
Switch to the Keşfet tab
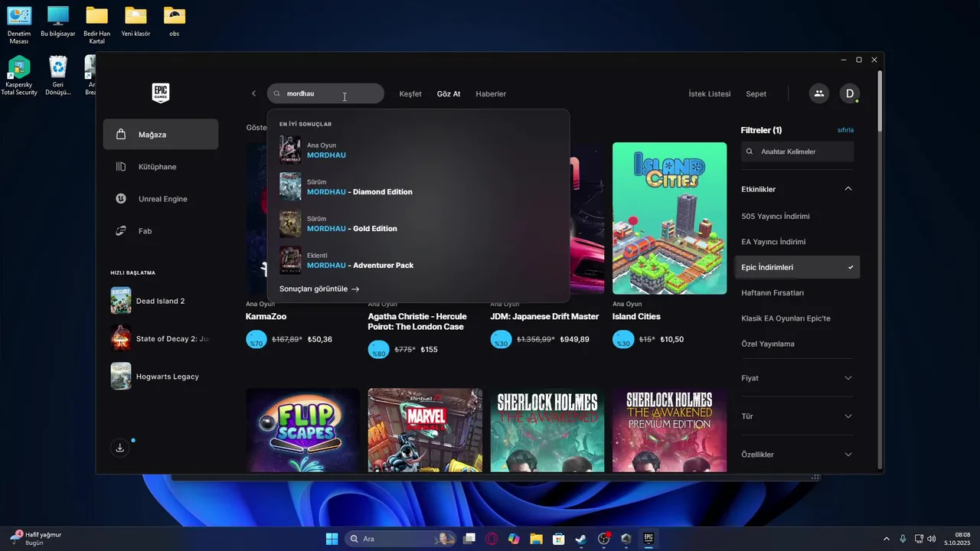[410, 93]
